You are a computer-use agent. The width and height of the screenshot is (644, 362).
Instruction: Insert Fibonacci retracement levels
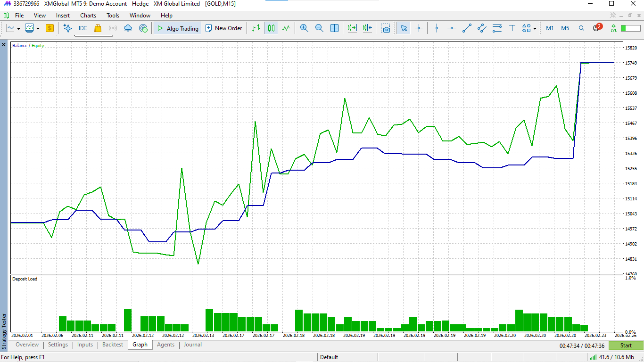coord(497,28)
